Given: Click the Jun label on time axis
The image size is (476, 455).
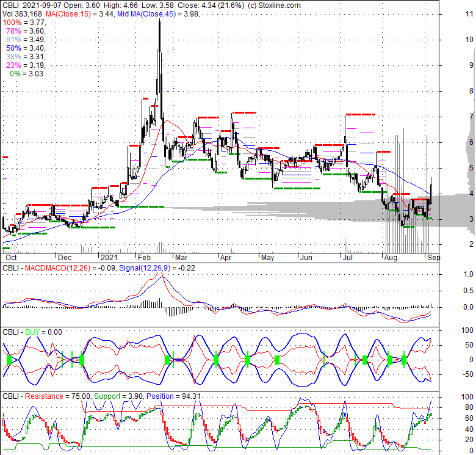Looking at the screenshot, I should coord(306,258).
